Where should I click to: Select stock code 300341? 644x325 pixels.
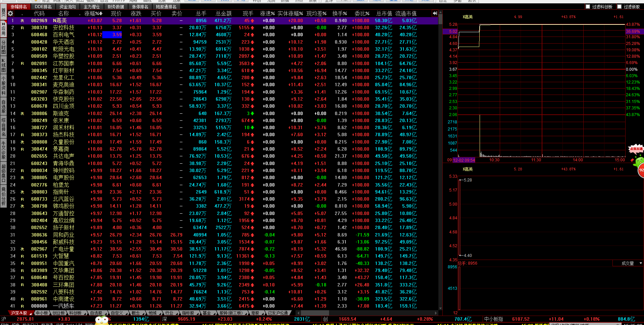39,85
